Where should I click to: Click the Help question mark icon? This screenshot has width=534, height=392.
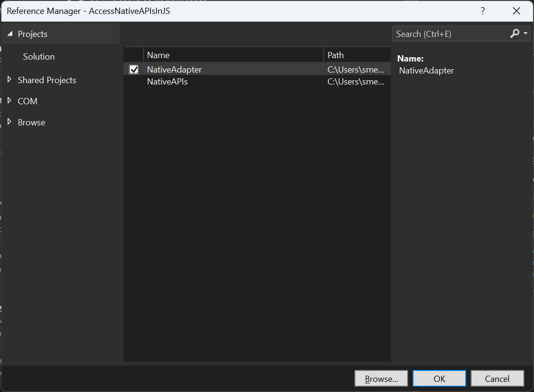point(483,11)
